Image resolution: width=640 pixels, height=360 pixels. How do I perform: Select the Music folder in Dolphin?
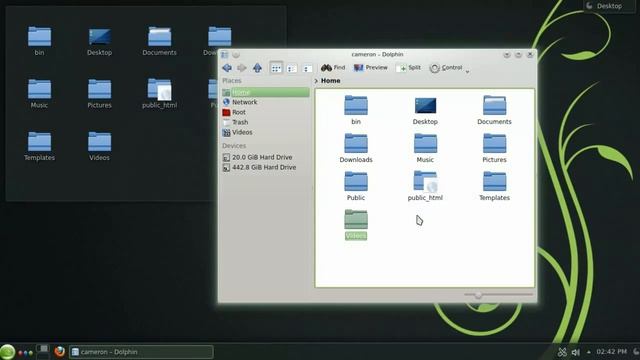(425, 148)
